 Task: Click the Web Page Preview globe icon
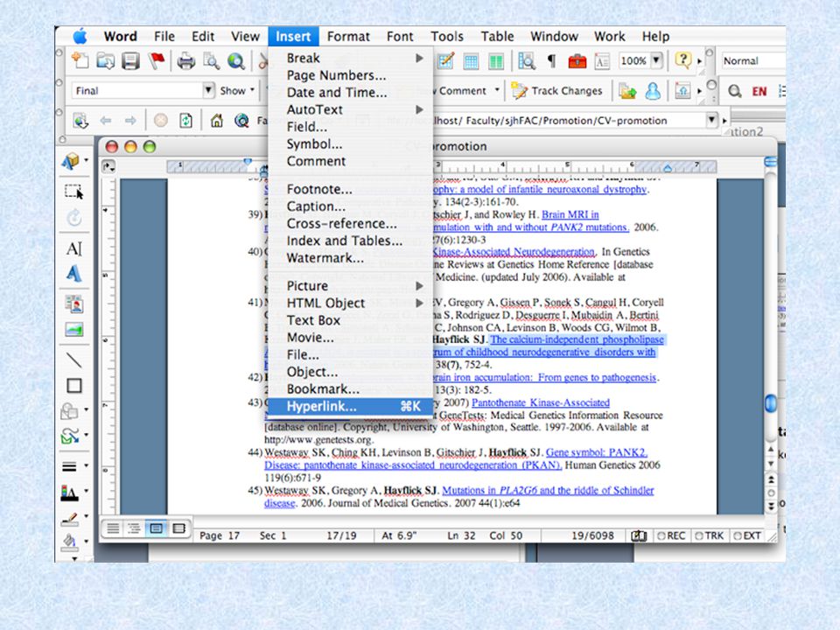coord(235,61)
